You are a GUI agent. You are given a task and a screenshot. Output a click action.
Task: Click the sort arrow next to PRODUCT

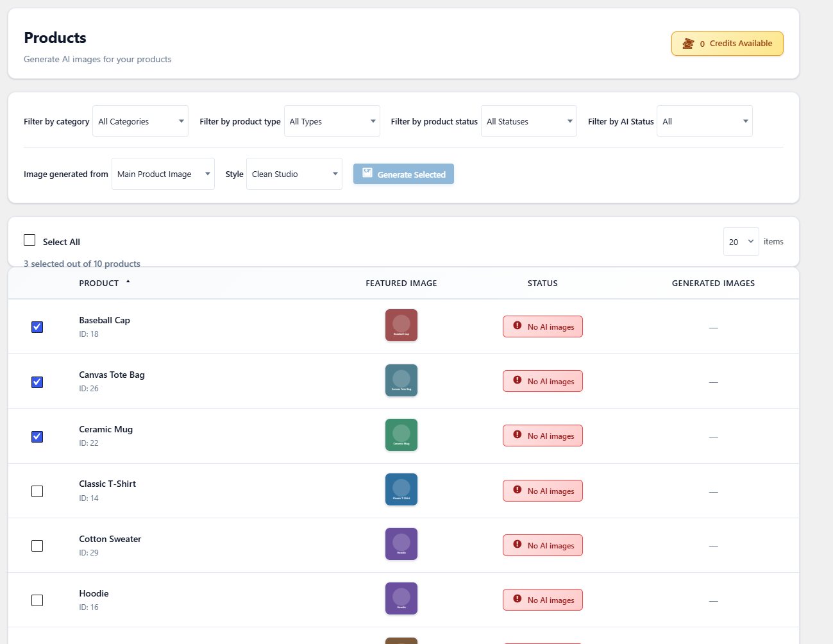(x=128, y=282)
